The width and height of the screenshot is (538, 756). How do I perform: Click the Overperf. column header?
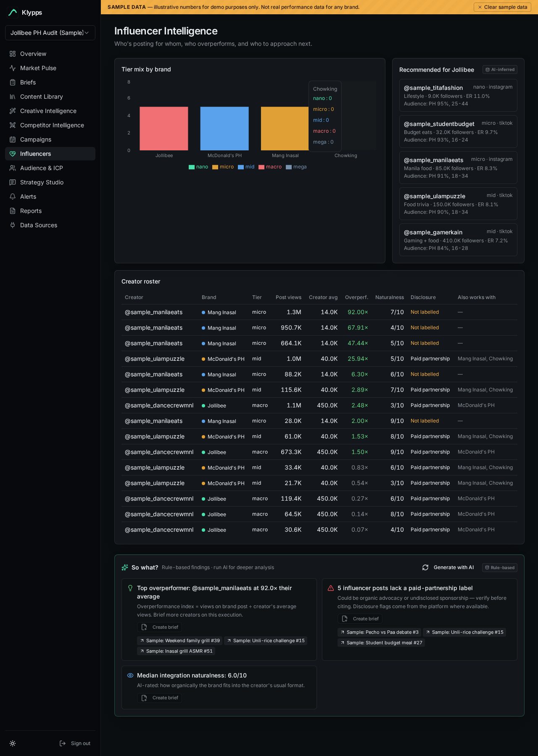click(356, 297)
